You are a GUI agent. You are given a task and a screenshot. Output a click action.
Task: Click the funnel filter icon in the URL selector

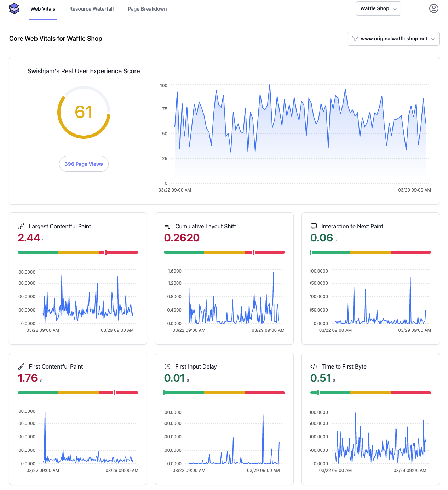pos(355,39)
